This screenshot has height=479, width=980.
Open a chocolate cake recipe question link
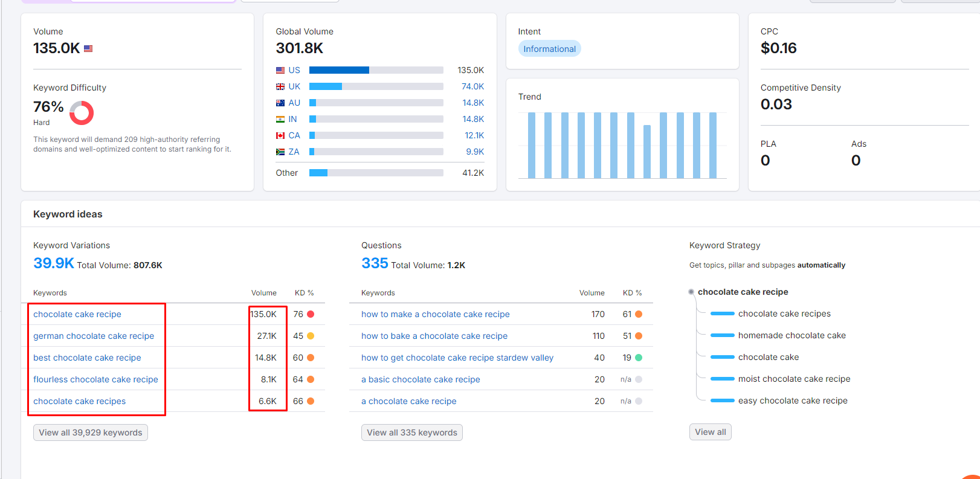pyautogui.click(x=409, y=401)
